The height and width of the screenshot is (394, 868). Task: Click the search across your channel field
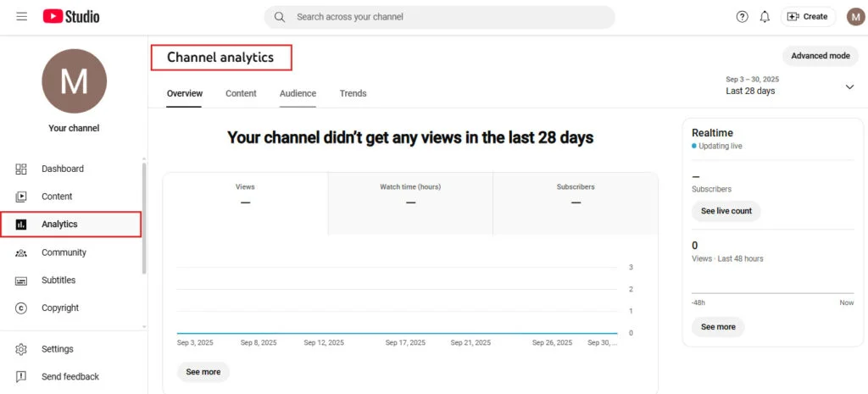point(439,17)
